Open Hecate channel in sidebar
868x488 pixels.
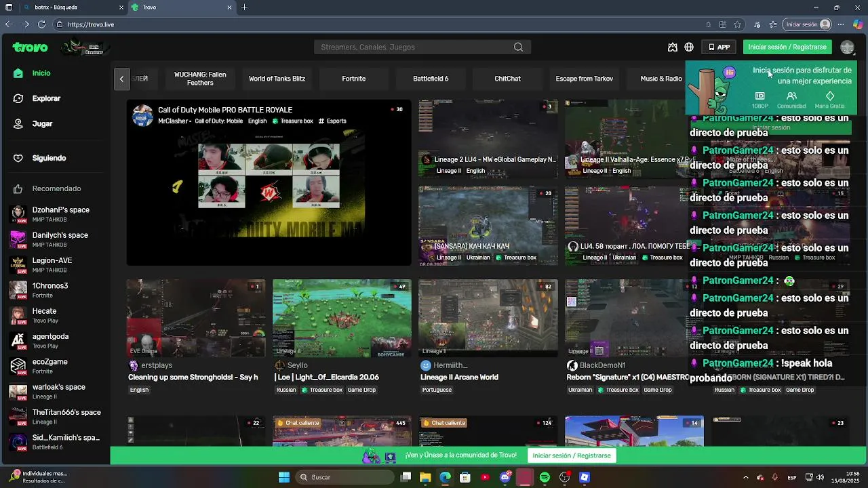pos(55,315)
